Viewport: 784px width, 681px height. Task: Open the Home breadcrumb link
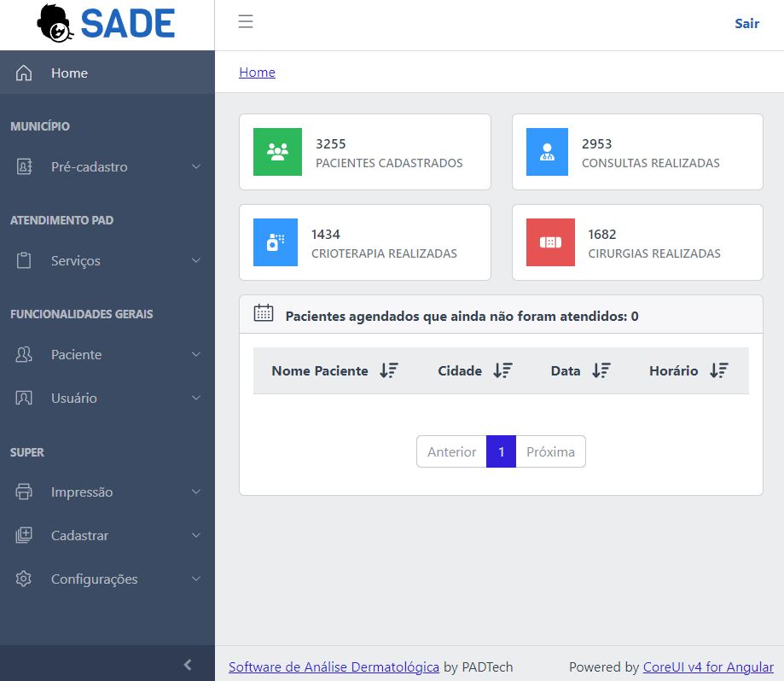click(257, 72)
